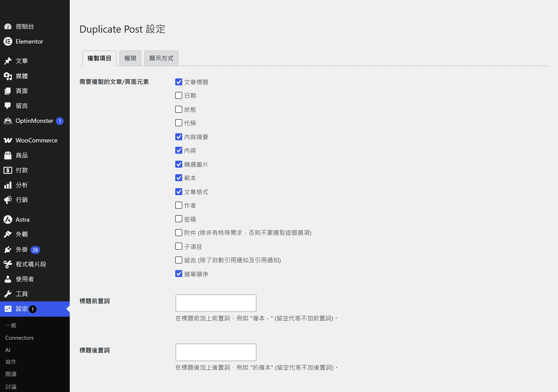The width and height of the screenshot is (558, 392).
Task: Uncheck the 範本 checkbox
Action: tap(179, 178)
